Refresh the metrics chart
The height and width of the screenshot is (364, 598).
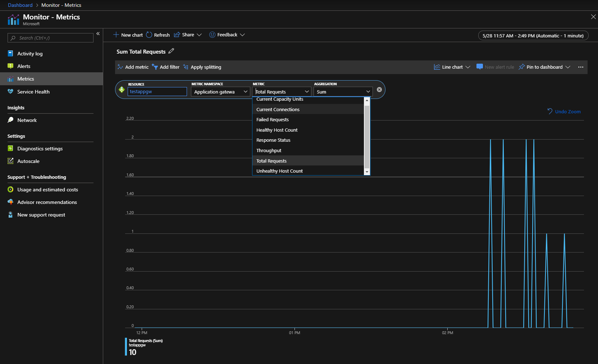158,35
